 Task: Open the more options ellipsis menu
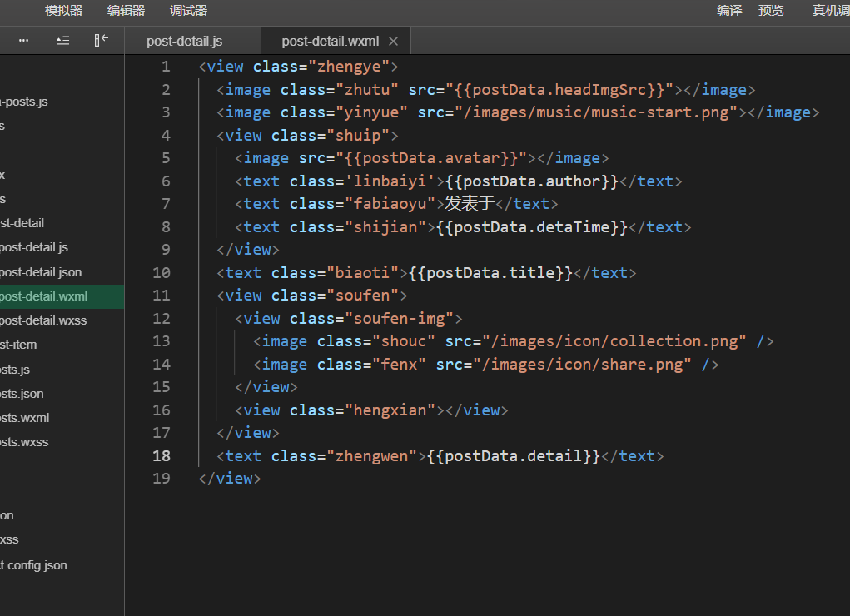pyautogui.click(x=23, y=41)
